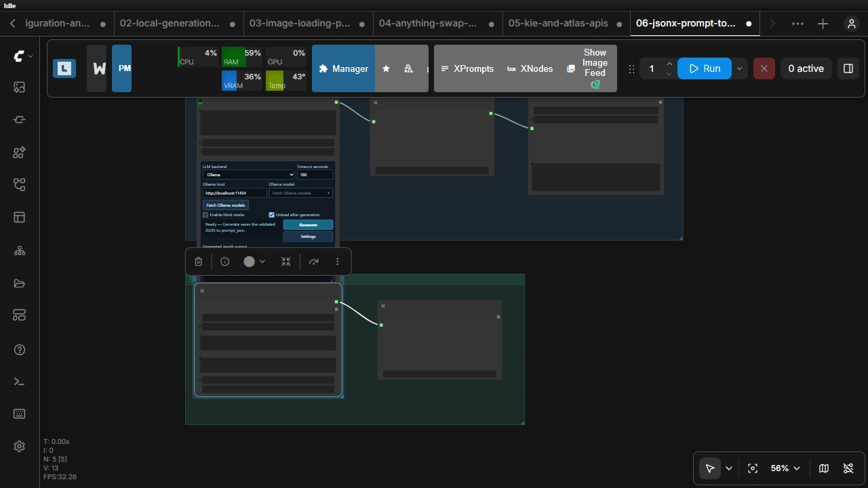Open XPrompts
Viewport: 868px width, 488px height.
click(467, 68)
